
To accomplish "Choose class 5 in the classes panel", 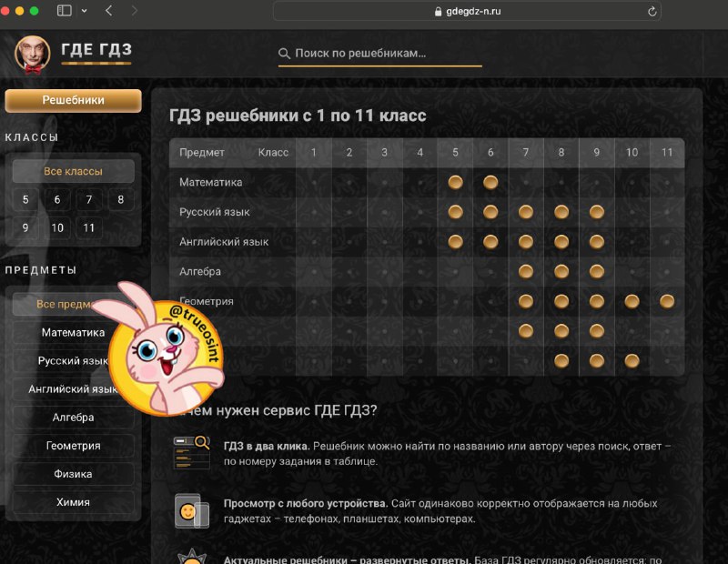I will pyautogui.click(x=25, y=199).
